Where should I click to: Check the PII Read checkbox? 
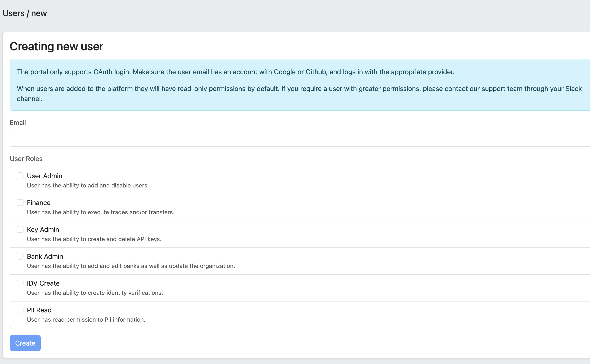coord(20,310)
